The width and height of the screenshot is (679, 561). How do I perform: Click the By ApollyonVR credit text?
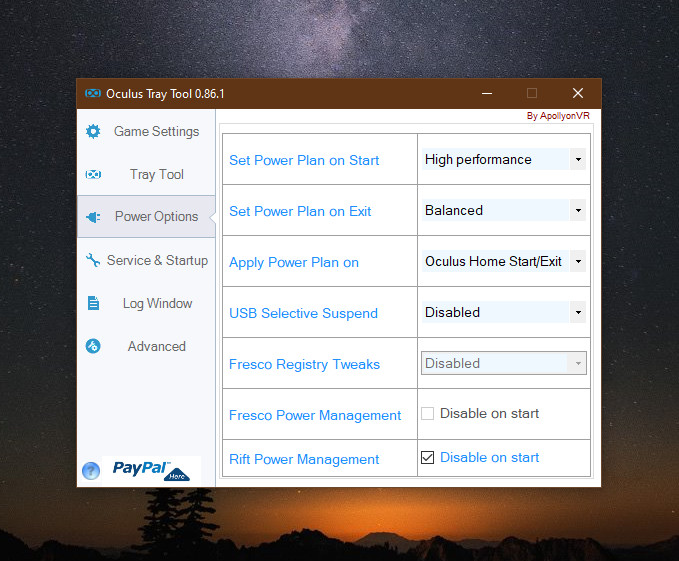tap(558, 116)
